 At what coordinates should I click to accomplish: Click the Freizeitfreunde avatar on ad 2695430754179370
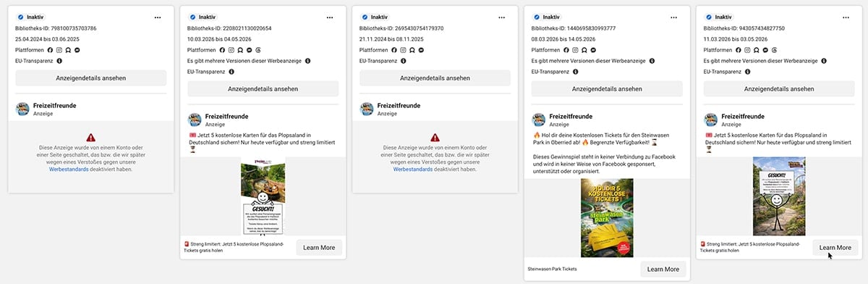coord(367,109)
